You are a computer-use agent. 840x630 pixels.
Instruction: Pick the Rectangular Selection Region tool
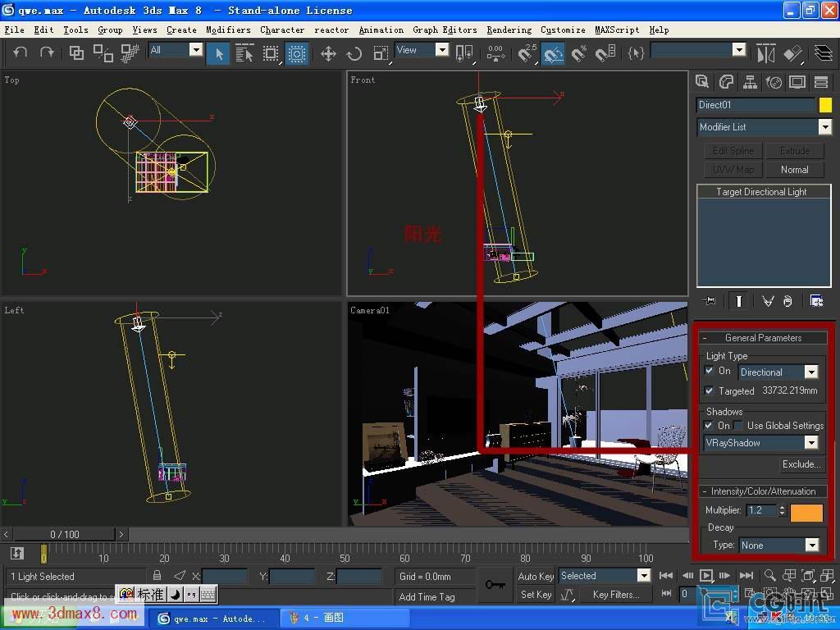click(x=271, y=53)
